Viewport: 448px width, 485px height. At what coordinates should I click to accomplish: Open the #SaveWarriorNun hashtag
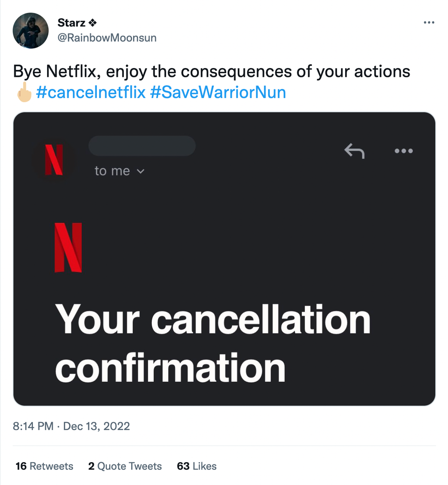click(x=218, y=92)
